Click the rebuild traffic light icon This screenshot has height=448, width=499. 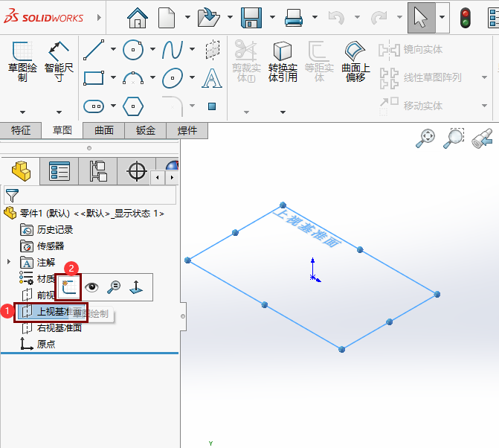click(x=466, y=18)
